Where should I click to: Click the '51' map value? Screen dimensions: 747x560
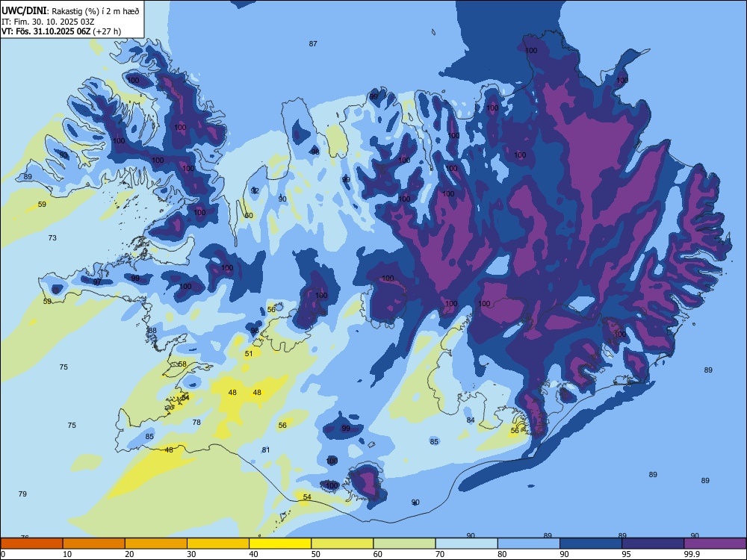tap(249, 353)
